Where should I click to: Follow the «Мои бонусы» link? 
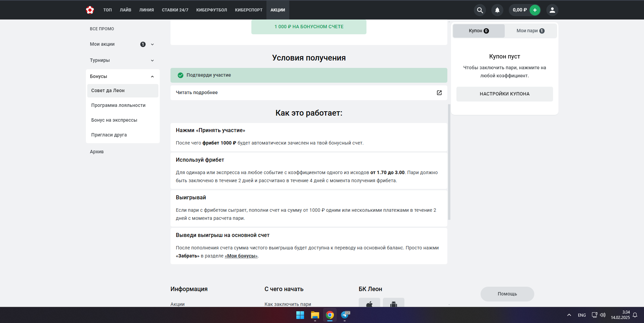[x=241, y=256]
